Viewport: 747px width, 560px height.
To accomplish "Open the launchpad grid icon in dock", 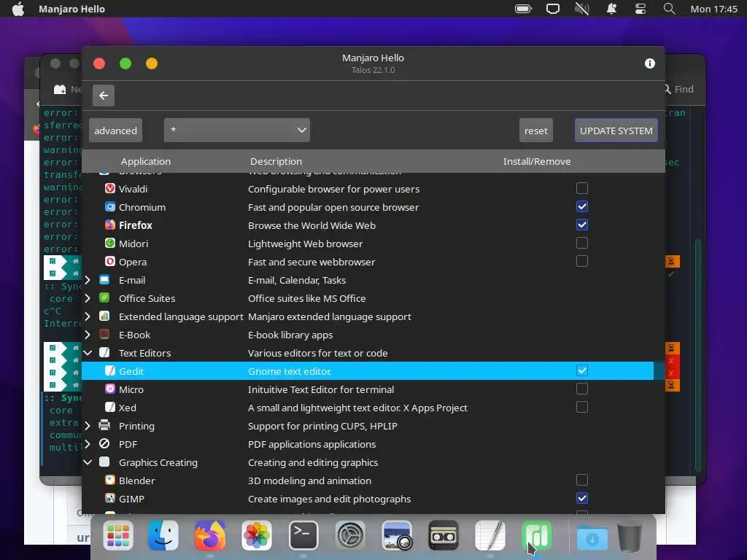I will [117, 536].
